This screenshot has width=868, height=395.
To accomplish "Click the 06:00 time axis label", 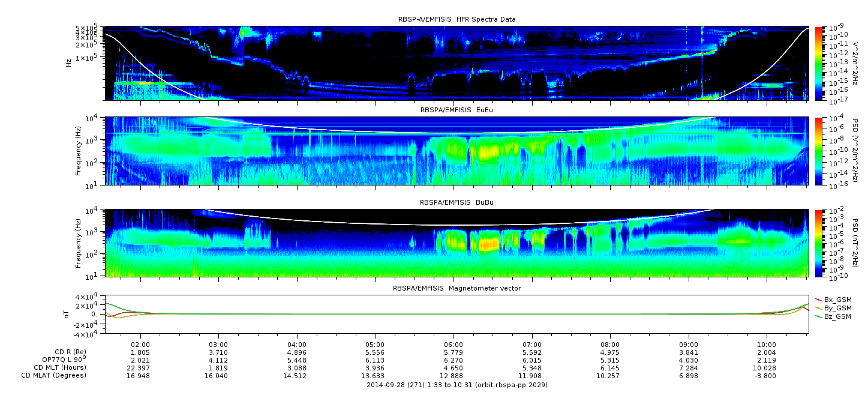I will [x=453, y=345].
